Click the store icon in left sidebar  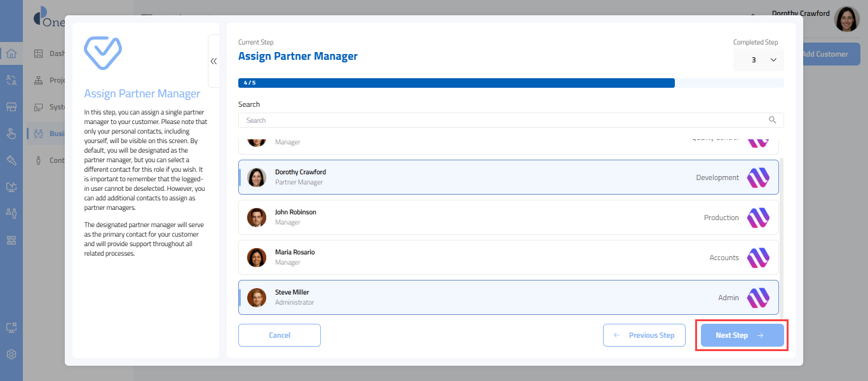[11, 106]
